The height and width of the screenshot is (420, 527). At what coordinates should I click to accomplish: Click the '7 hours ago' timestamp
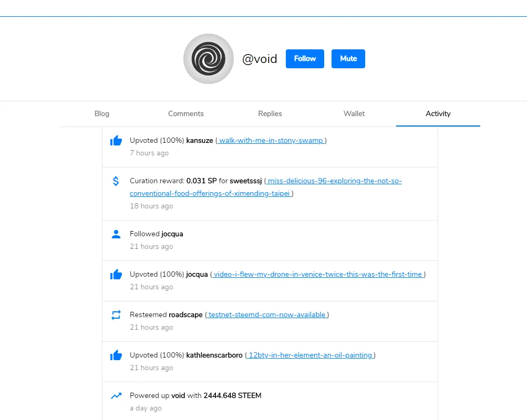(149, 153)
